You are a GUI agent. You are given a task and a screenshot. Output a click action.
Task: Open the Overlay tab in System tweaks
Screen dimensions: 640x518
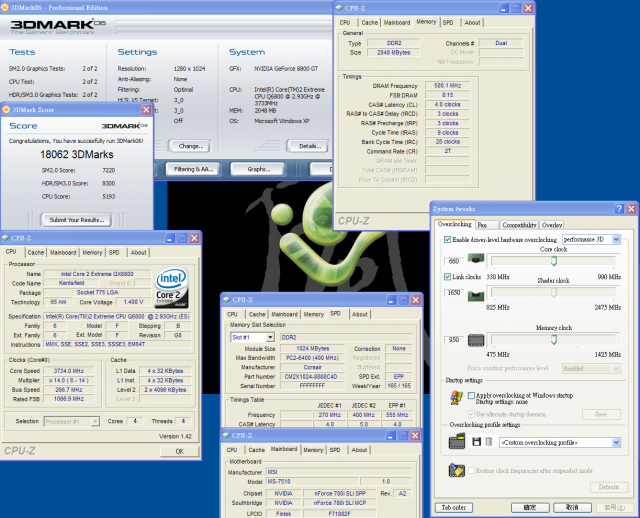pyautogui.click(x=552, y=225)
